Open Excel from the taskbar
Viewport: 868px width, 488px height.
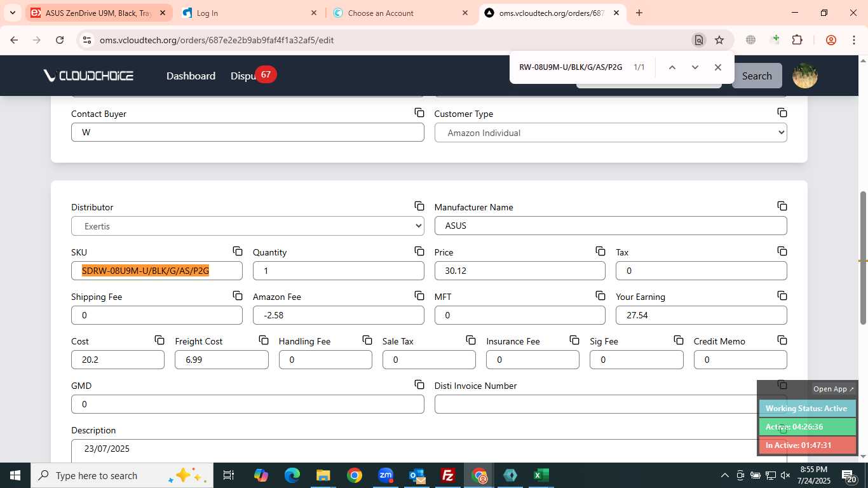541,475
